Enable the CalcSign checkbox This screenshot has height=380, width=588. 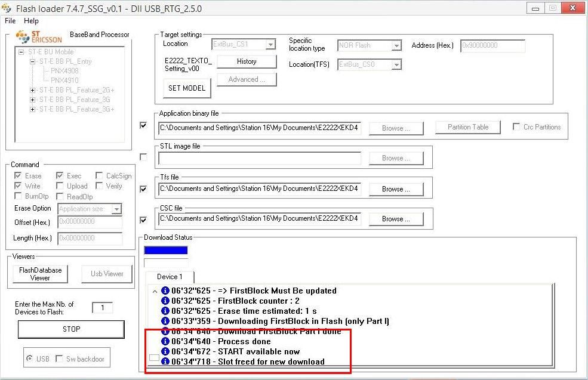point(99,175)
